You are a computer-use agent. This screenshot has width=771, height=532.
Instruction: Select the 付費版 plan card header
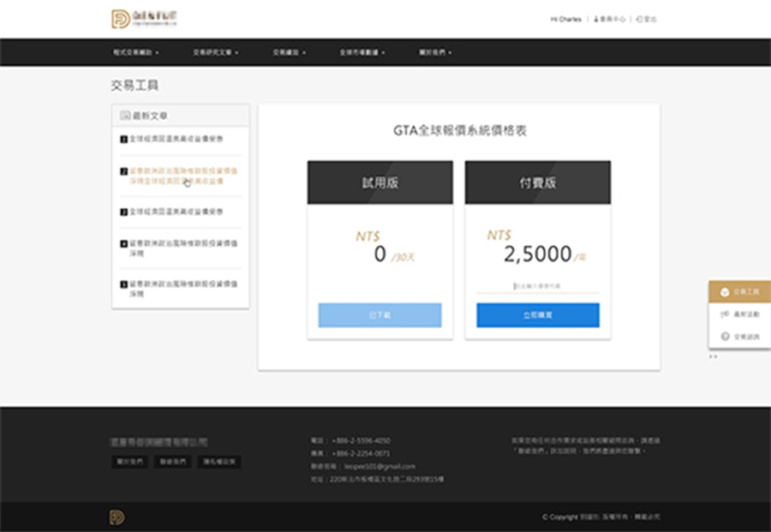pos(538,182)
